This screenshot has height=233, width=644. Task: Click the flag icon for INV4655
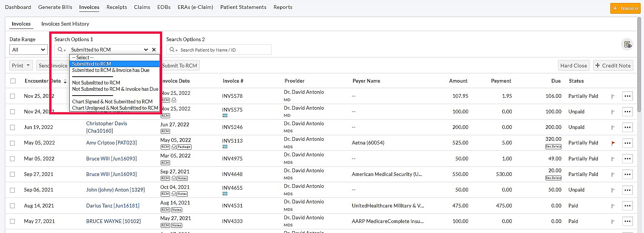coord(613,190)
